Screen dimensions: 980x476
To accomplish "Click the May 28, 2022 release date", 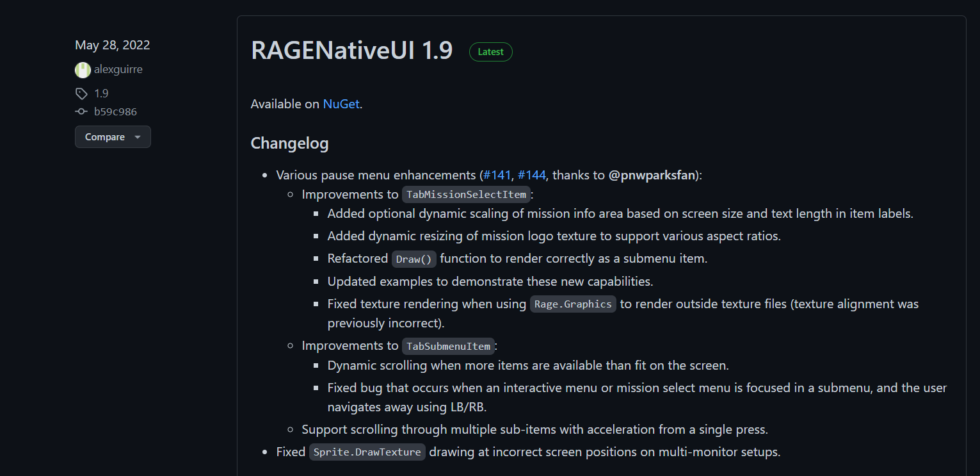I will point(113,45).
